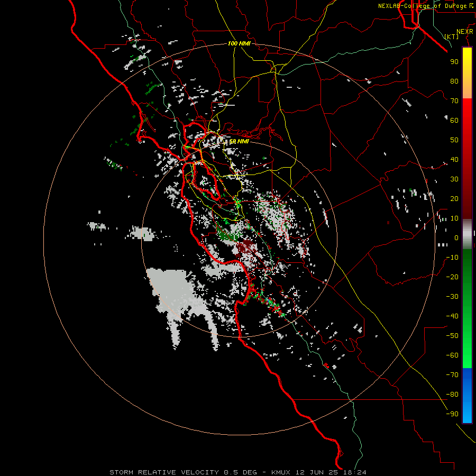Click the 80 value on velocity scale

click(x=454, y=81)
